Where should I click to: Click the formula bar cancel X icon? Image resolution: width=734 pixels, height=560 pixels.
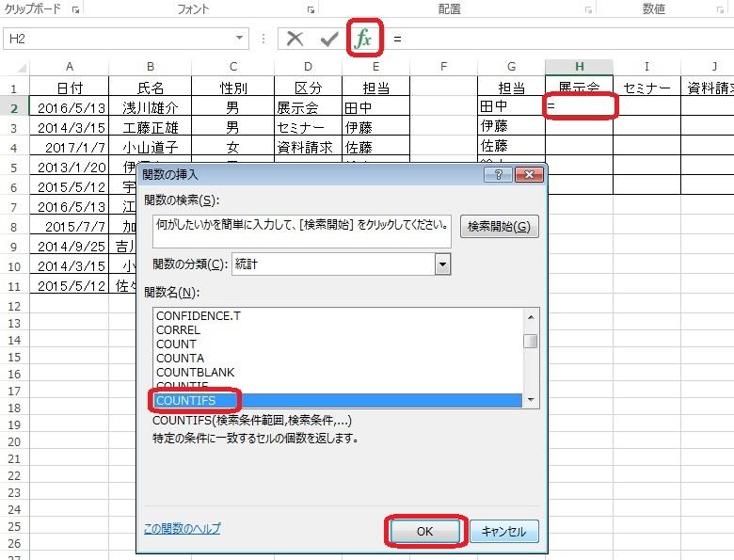(x=295, y=39)
